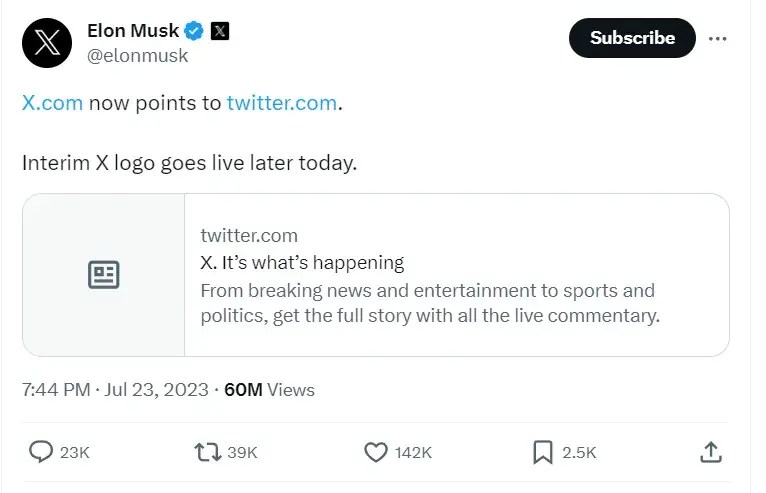The image size is (766, 493).
Task: Click the share upload icon
Action: point(710,452)
